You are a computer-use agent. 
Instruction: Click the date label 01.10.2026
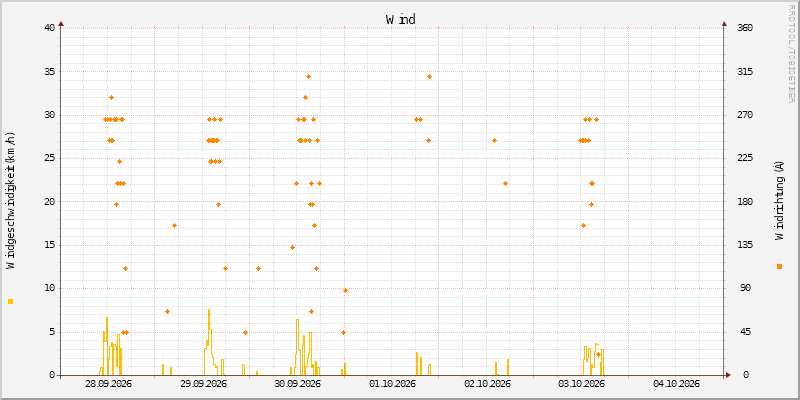392,384
